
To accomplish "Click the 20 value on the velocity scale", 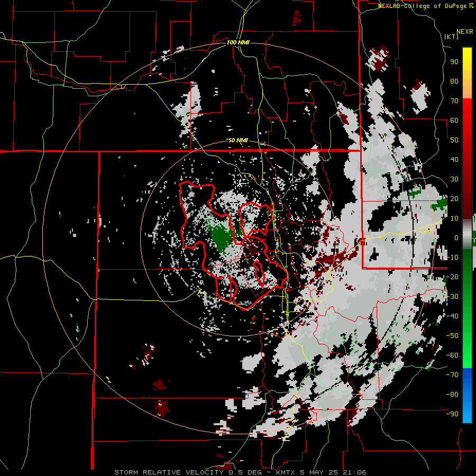I will tap(454, 199).
